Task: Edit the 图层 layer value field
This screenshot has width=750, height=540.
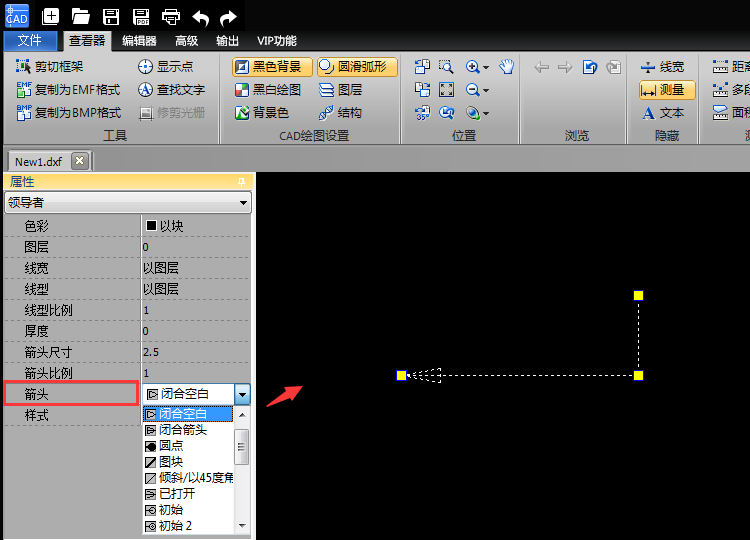Action: coord(196,247)
